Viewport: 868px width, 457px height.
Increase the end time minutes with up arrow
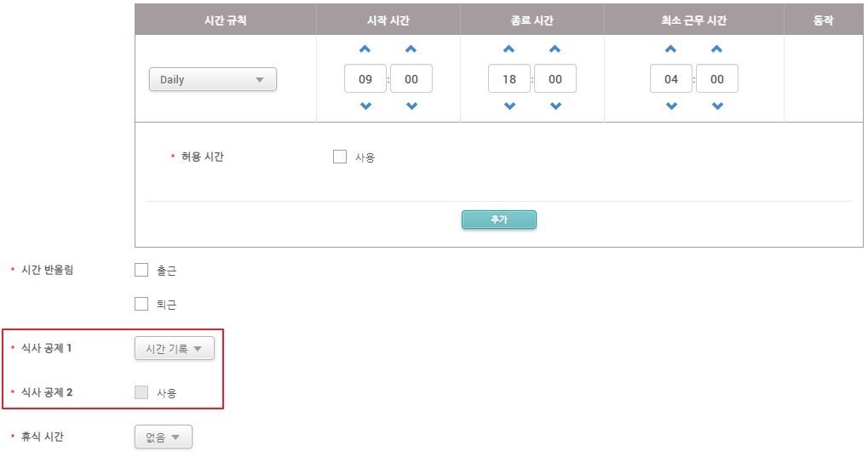pyautogui.click(x=555, y=49)
